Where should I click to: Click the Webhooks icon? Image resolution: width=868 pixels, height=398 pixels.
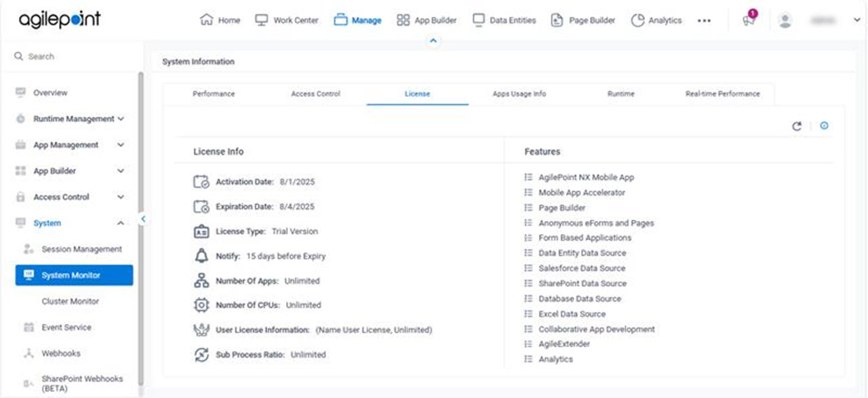pos(28,353)
